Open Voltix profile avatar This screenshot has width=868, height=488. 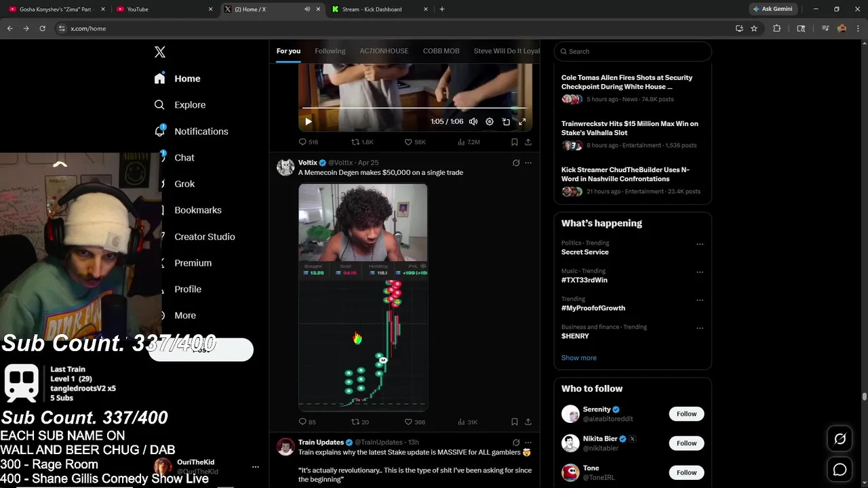point(285,167)
